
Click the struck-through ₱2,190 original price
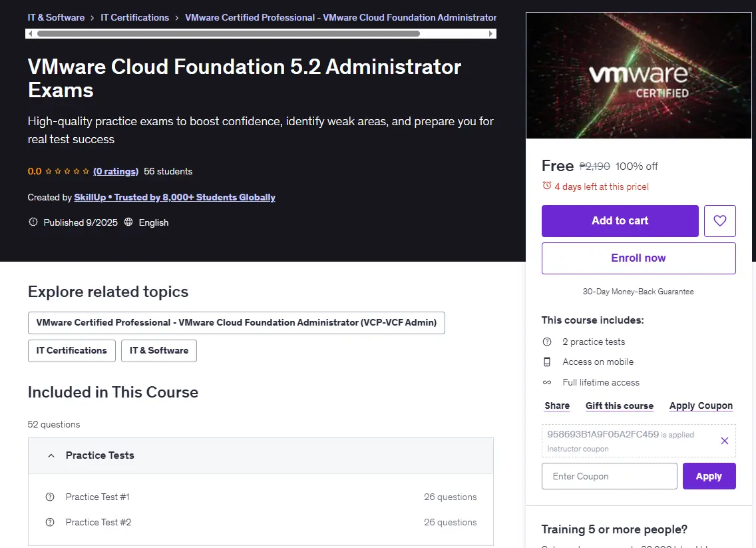click(594, 166)
